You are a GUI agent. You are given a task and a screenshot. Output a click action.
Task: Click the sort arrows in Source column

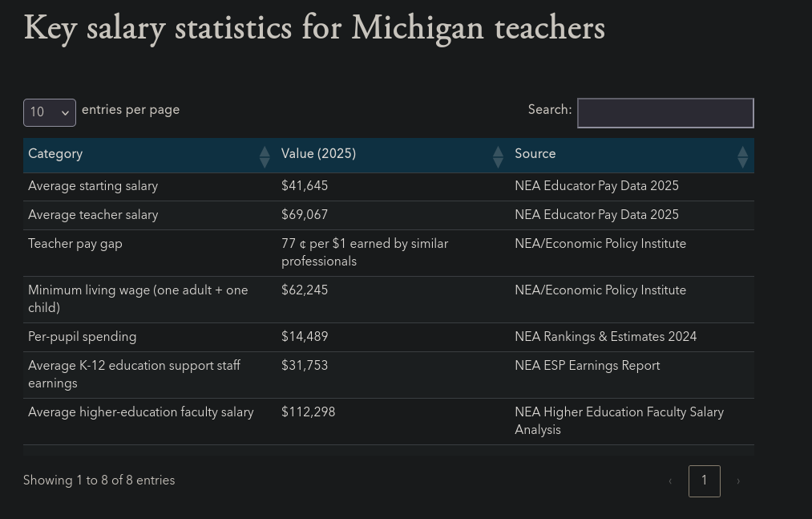click(x=742, y=156)
